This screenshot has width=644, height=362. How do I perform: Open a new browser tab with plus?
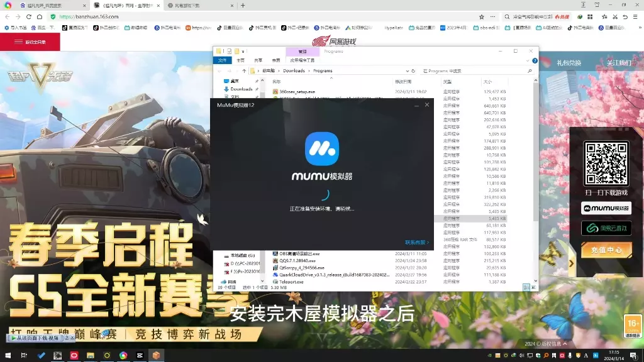click(243, 5)
